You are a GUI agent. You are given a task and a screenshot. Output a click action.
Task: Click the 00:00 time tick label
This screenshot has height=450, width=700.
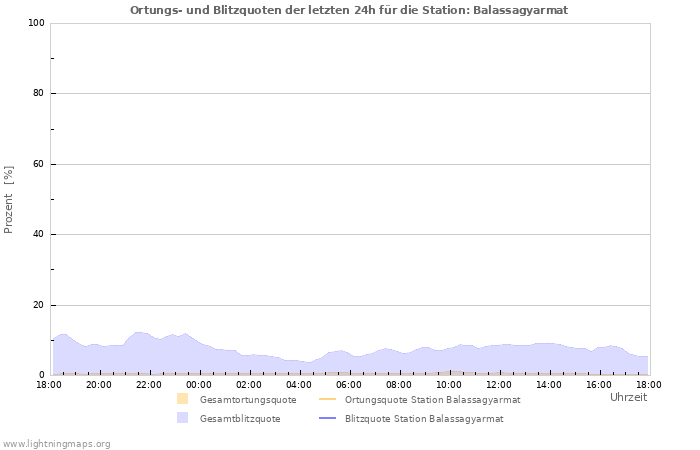(x=199, y=384)
